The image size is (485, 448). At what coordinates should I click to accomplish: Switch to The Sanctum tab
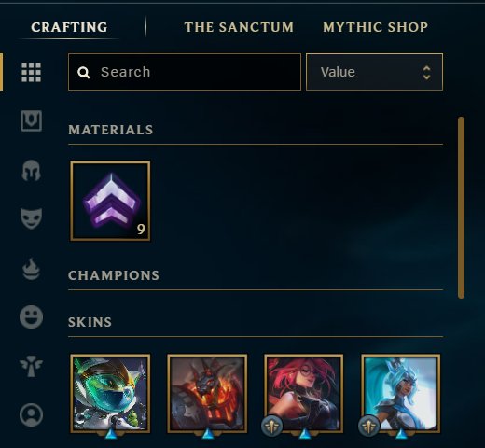tap(239, 27)
